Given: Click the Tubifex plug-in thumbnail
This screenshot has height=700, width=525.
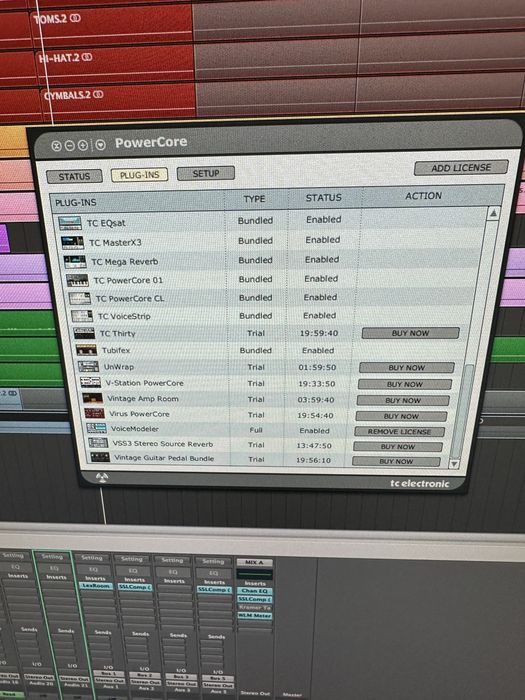Looking at the screenshot, I should [86, 350].
